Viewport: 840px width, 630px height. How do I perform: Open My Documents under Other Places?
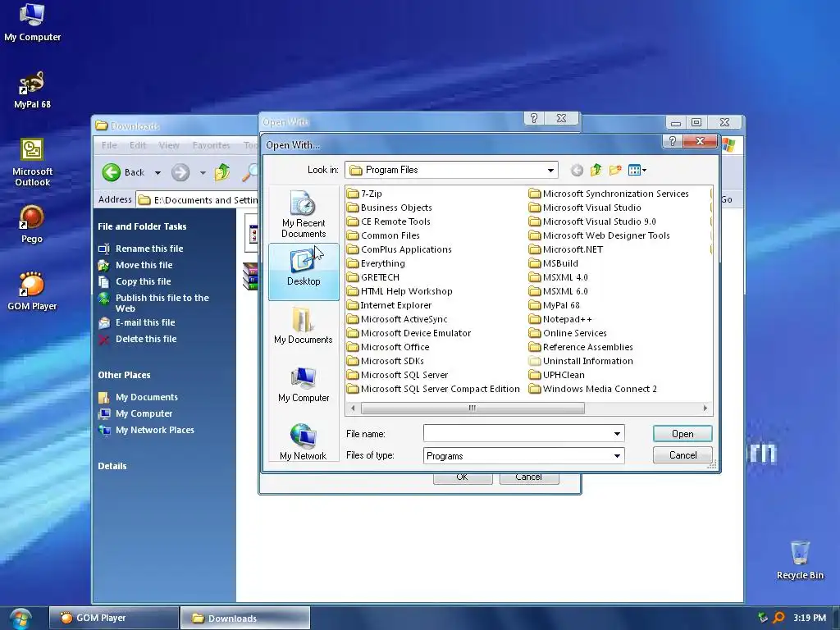[x=146, y=397]
